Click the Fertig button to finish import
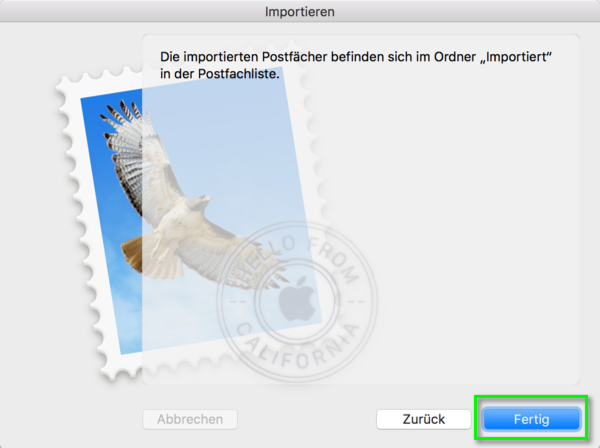This screenshot has height=448, width=600. pyautogui.click(x=532, y=419)
